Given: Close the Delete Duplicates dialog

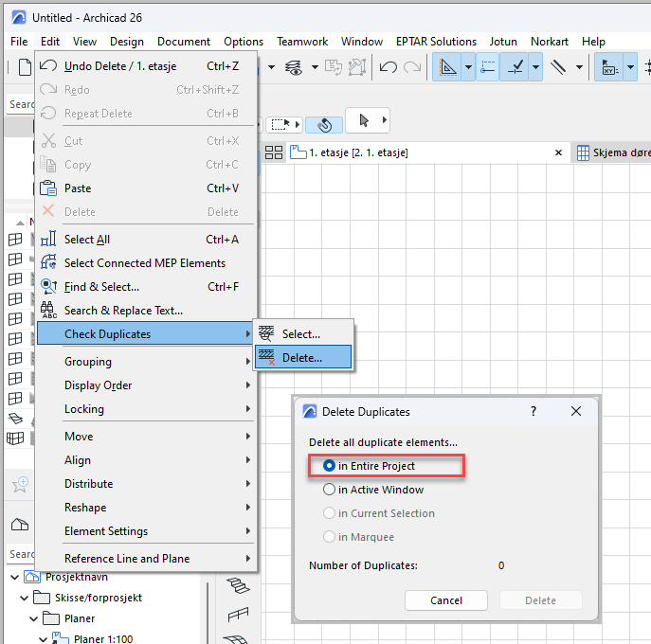Looking at the screenshot, I should 576,411.
